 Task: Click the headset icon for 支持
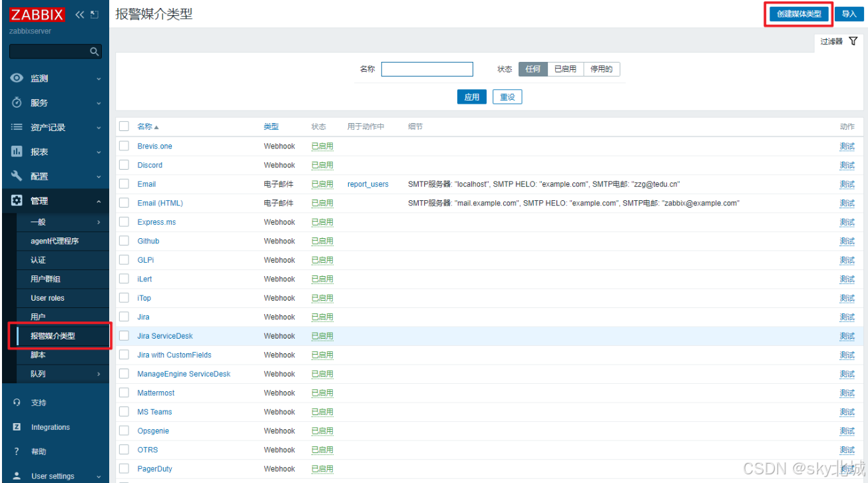click(17, 402)
